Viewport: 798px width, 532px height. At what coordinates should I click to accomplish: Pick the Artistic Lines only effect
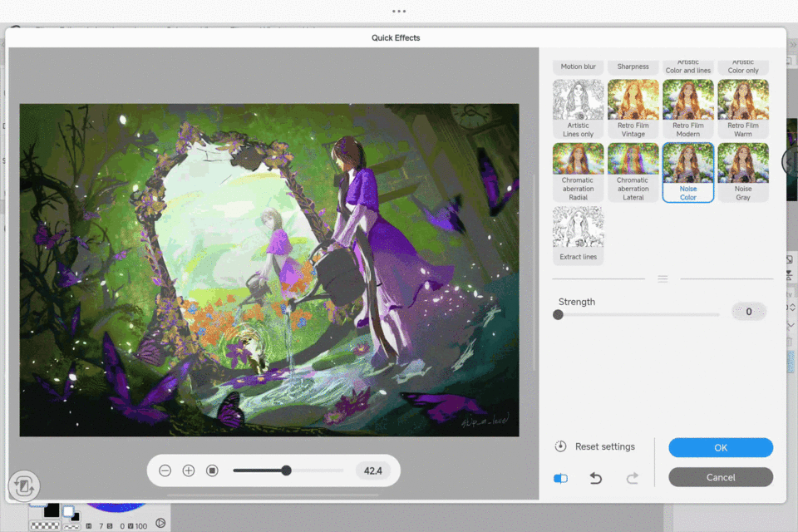(578, 108)
